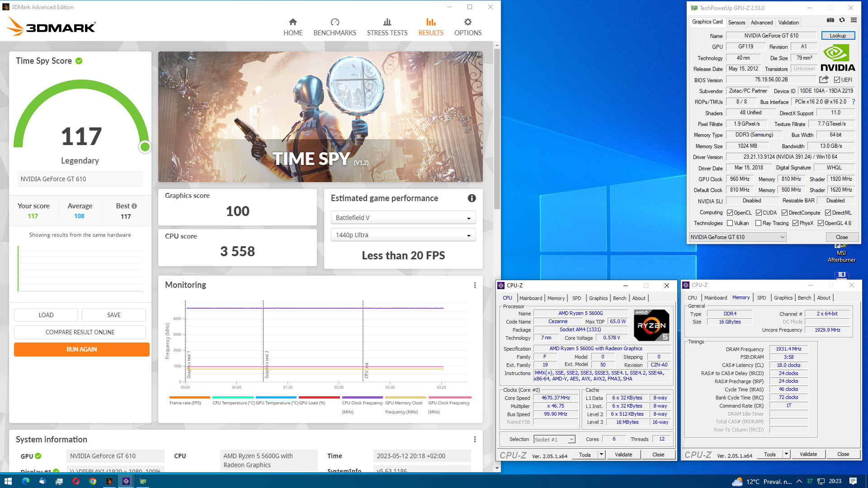Open the GPU selection dropdown in GPU-Z
868x488 pixels.
click(x=737, y=237)
